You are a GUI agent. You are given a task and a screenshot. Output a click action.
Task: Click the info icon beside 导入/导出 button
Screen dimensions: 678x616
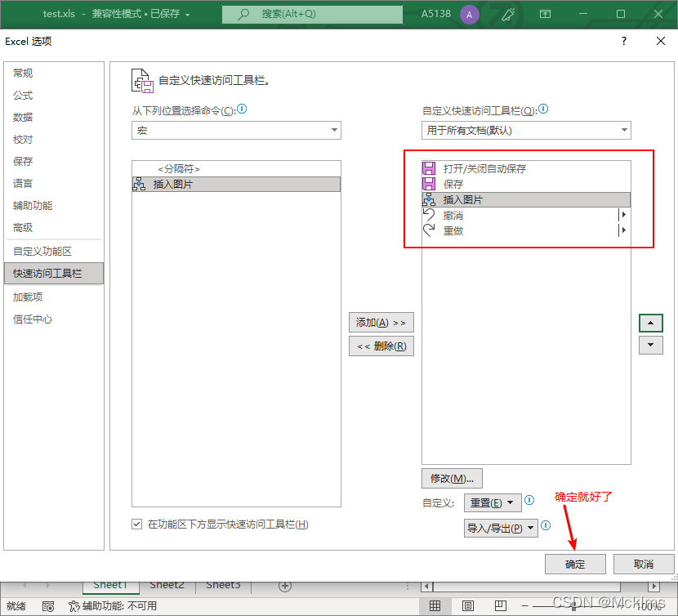546,525
